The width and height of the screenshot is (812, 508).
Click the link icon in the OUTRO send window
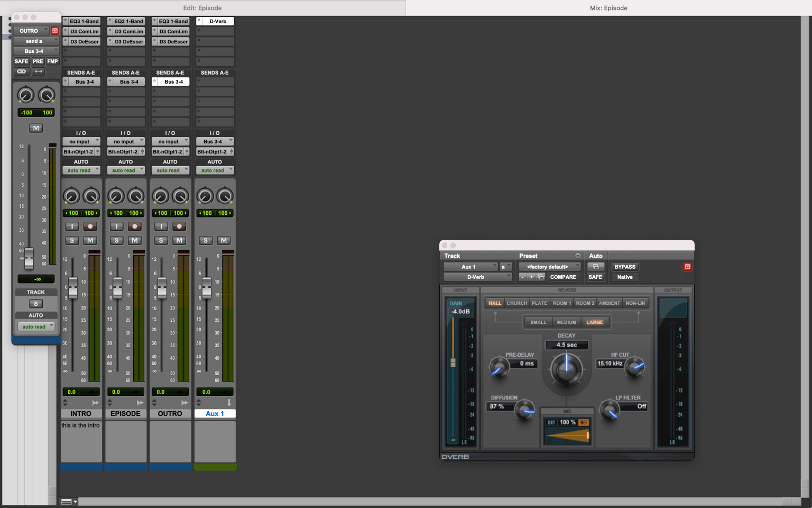click(x=22, y=71)
